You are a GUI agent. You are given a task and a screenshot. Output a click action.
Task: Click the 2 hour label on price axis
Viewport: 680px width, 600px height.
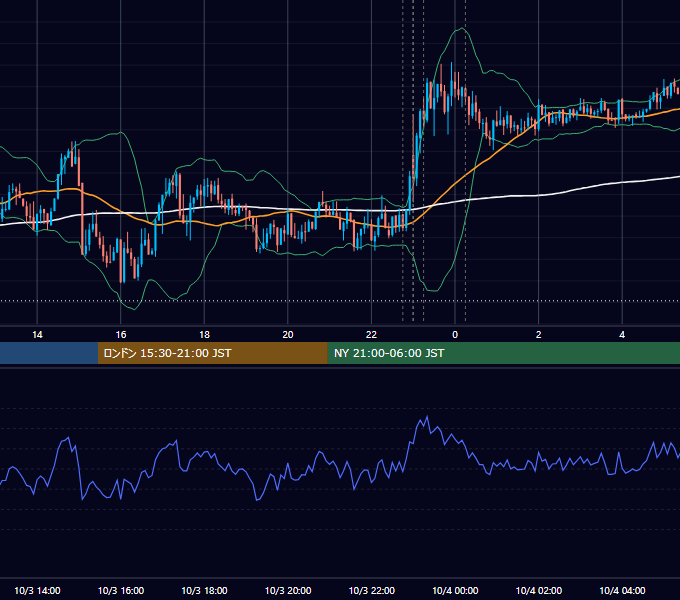click(x=539, y=335)
